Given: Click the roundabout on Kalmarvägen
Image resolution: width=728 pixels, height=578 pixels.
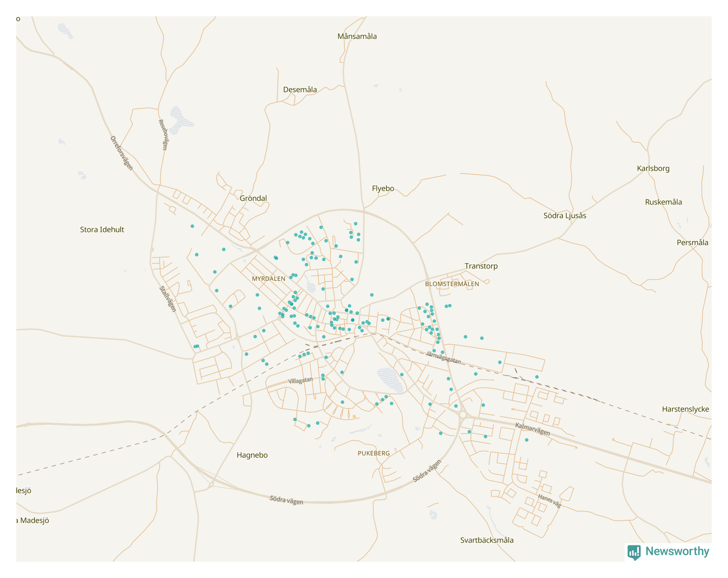Looking at the screenshot, I should tap(463, 415).
